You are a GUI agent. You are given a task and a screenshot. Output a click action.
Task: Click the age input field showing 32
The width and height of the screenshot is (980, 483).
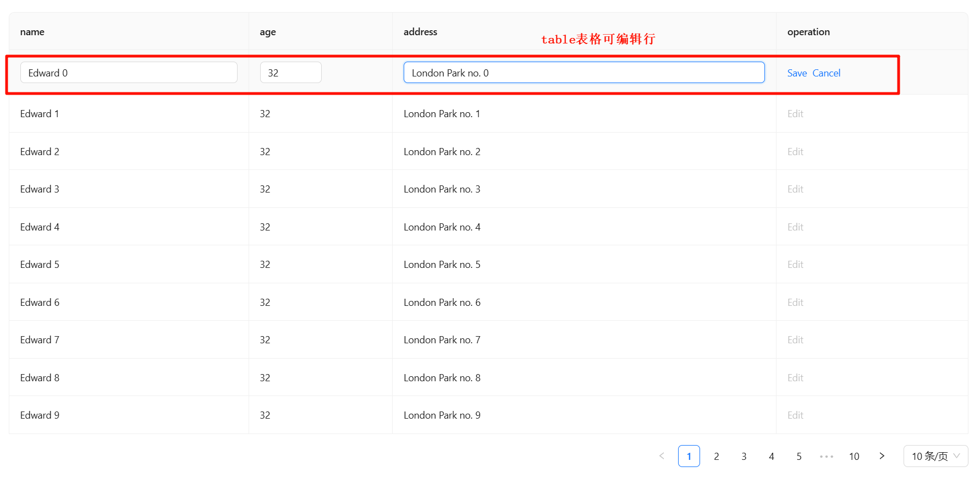point(290,73)
